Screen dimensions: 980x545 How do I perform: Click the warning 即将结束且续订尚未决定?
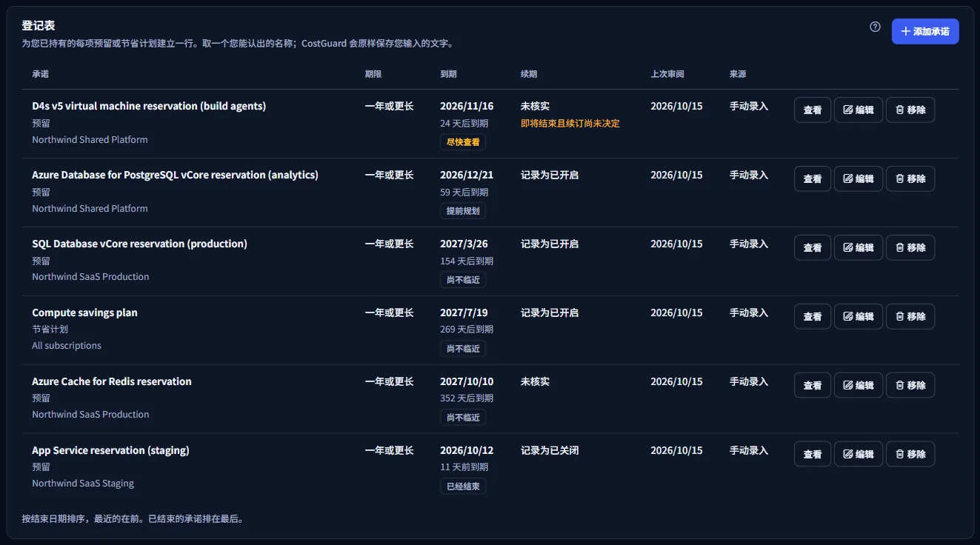pyautogui.click(x=570, y=124)
